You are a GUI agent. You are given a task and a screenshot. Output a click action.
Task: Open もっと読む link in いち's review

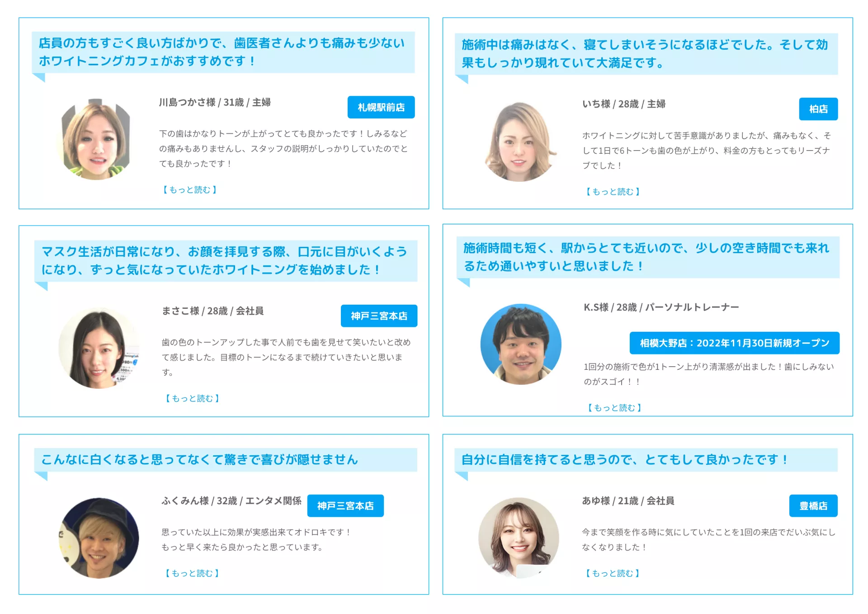(x=613, y=192)
